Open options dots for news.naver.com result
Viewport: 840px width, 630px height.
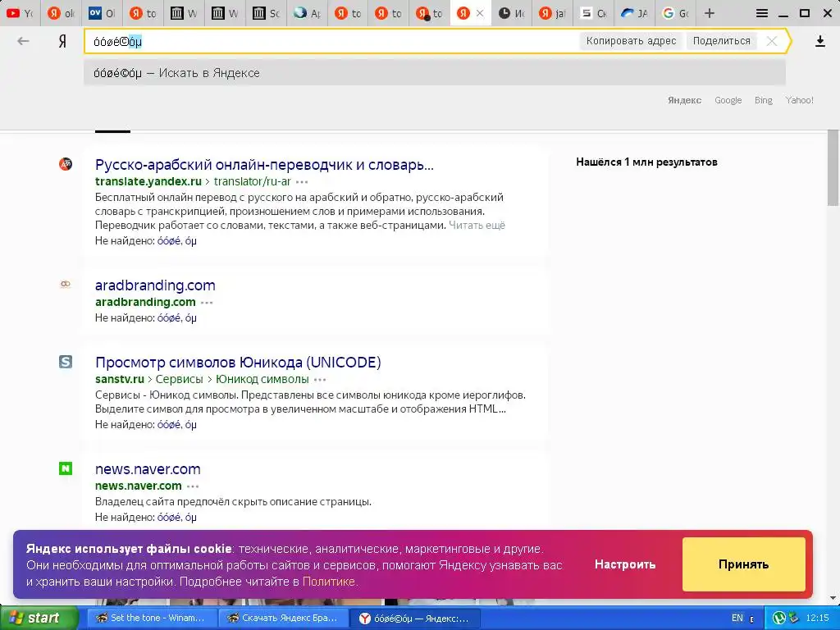coord(193,486)
